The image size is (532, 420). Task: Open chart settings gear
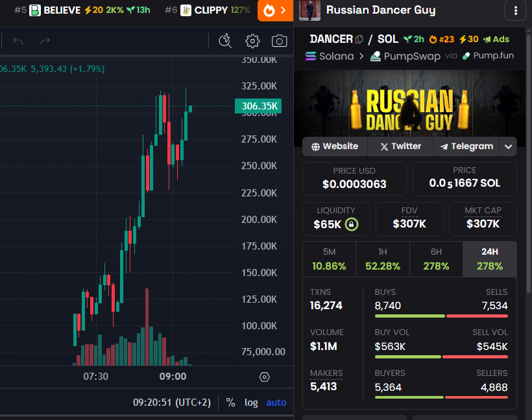click(252, 41)
